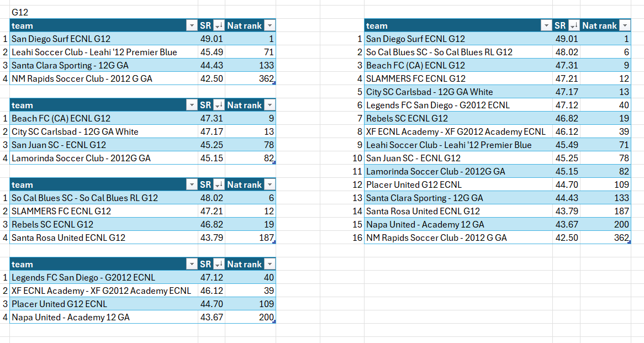The height and width of the screenshot is (343, 644).
Task: Select SR value 46.82 in the 16-team table
Action: [x=566, y=118]
